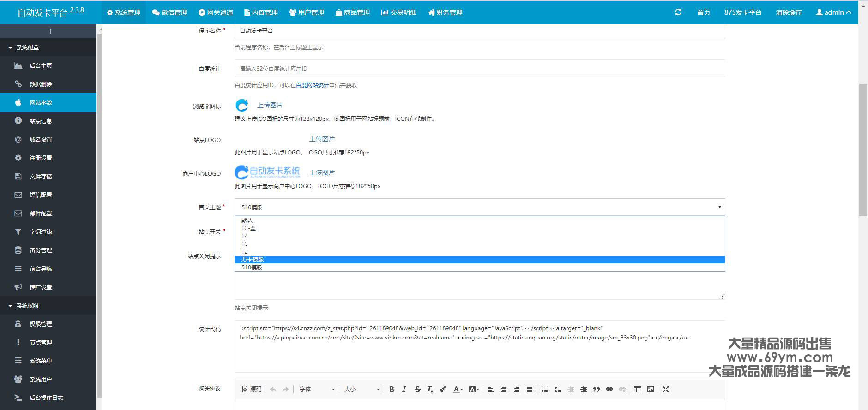
Task: Click the 源码 source button
Action: click(252, 389)
